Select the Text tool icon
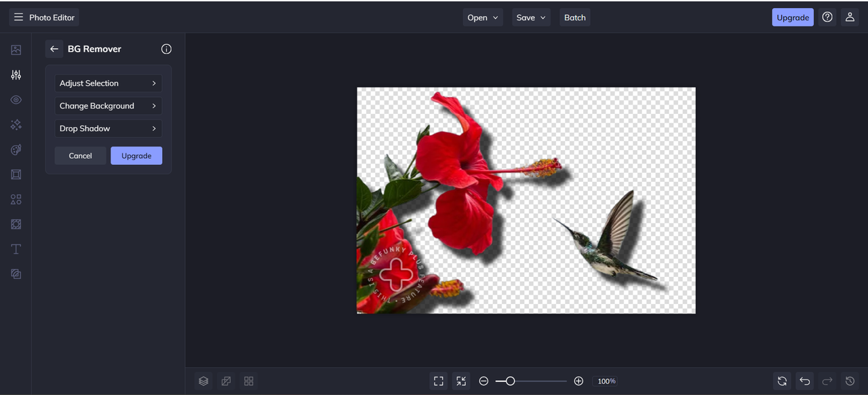868x395 pixels. [16, 249]
